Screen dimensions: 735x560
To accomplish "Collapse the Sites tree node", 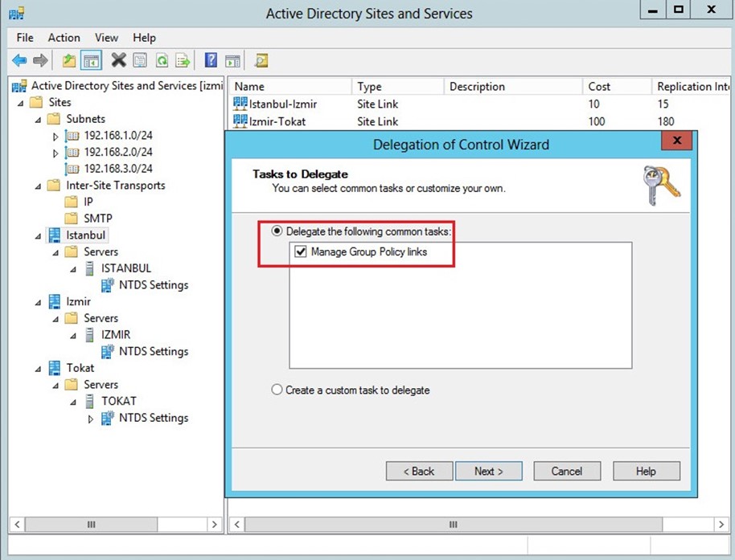I will [x=21, y=103].
